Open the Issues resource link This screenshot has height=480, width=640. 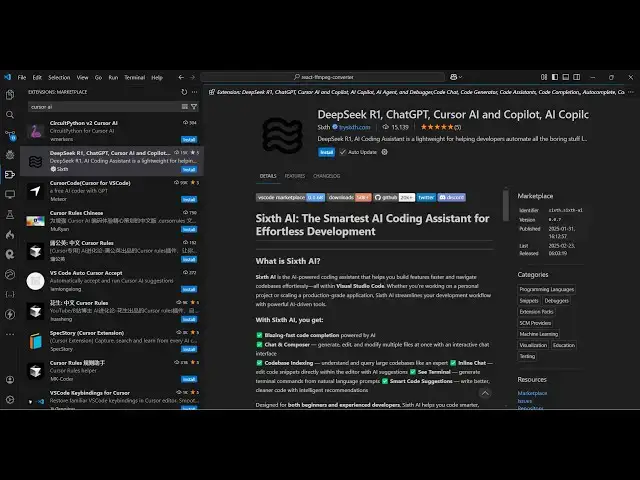pos(525,401)
